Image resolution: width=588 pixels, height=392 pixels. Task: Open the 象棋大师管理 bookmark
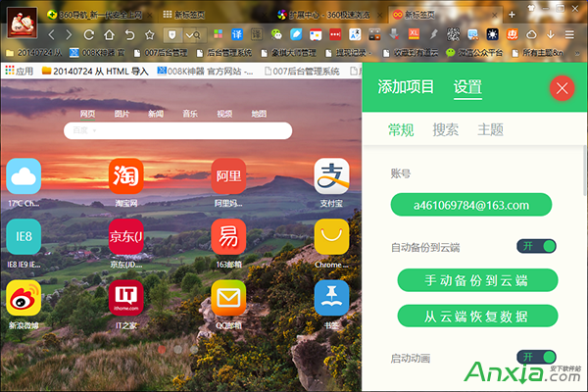[x=289, y=53]
